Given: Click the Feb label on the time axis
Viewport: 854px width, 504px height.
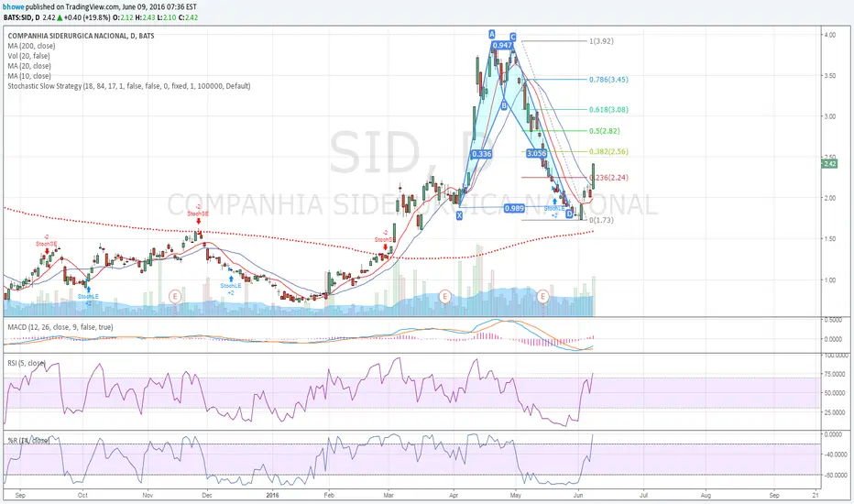Looking at the screenshot, I should point(329,495).
